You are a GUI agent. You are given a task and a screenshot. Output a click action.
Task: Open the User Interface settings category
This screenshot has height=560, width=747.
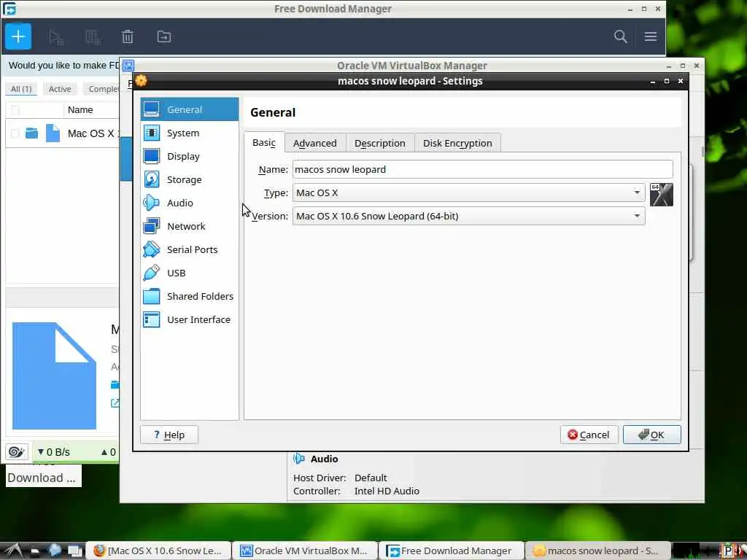tap(189, 319)
